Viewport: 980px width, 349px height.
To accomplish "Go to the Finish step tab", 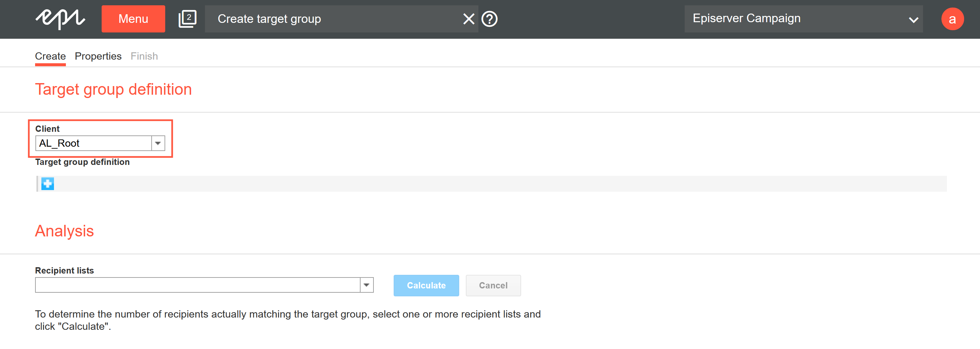I will pos(144,56).
